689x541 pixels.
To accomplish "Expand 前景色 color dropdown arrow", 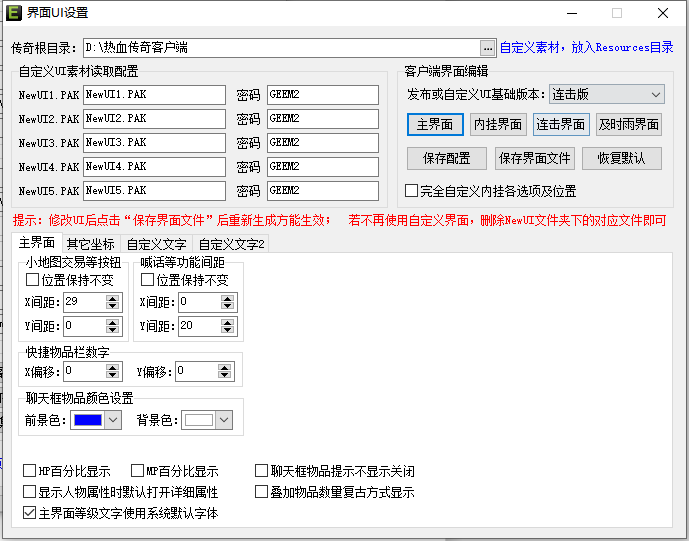I will click(113, 420).
